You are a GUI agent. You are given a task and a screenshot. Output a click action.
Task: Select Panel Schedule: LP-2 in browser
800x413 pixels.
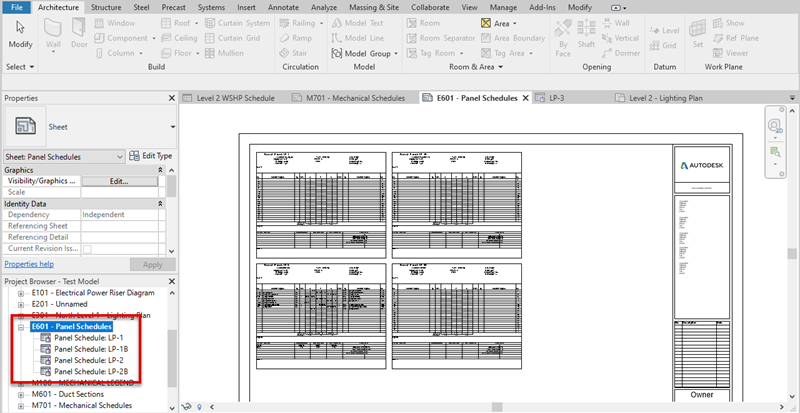point(89,360)
